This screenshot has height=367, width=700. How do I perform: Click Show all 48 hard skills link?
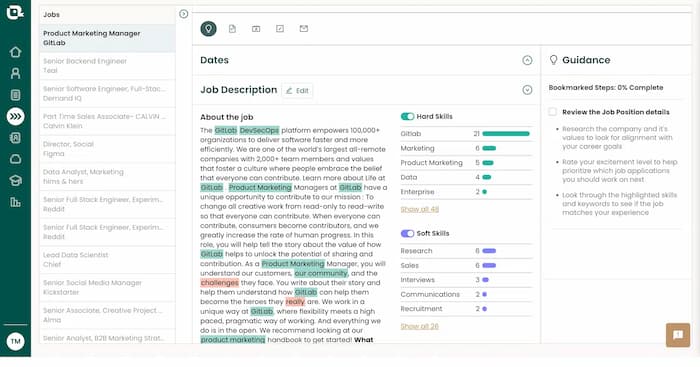pos(420,209)
